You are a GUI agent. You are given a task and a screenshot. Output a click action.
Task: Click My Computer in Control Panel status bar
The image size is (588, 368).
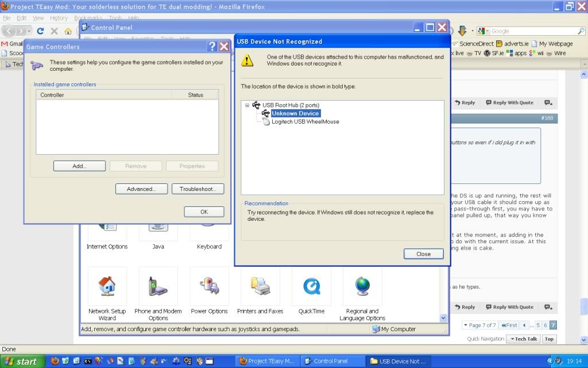click(x=394, y=329)
